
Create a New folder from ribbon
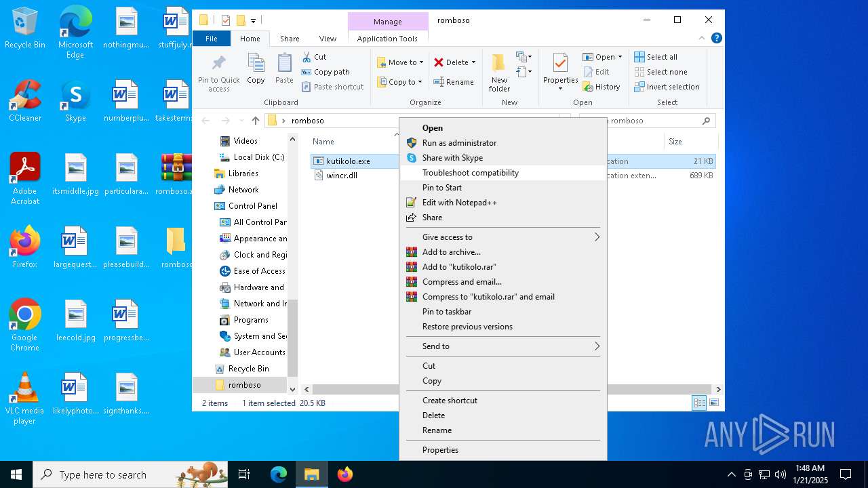click(499, 73)
